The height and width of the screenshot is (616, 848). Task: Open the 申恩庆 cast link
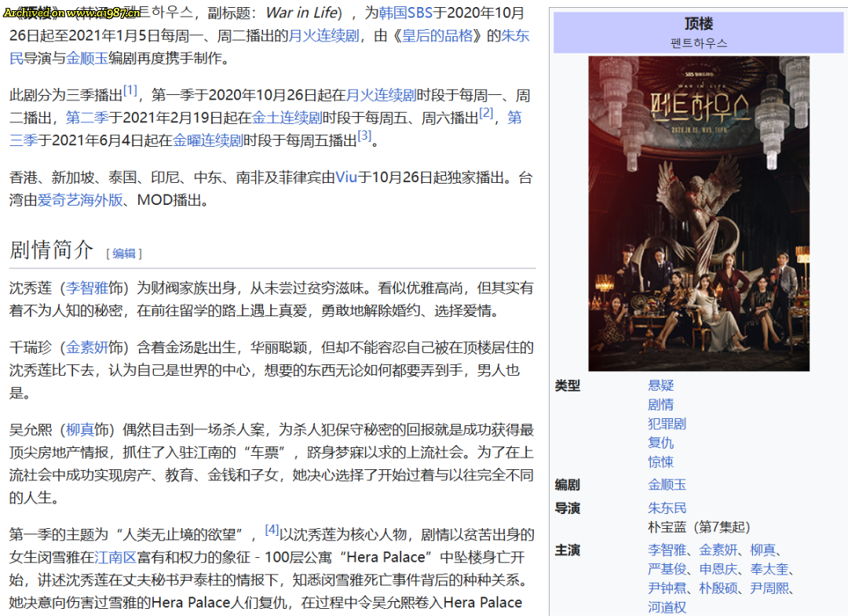pyautogui.click(x=718, y=569)
